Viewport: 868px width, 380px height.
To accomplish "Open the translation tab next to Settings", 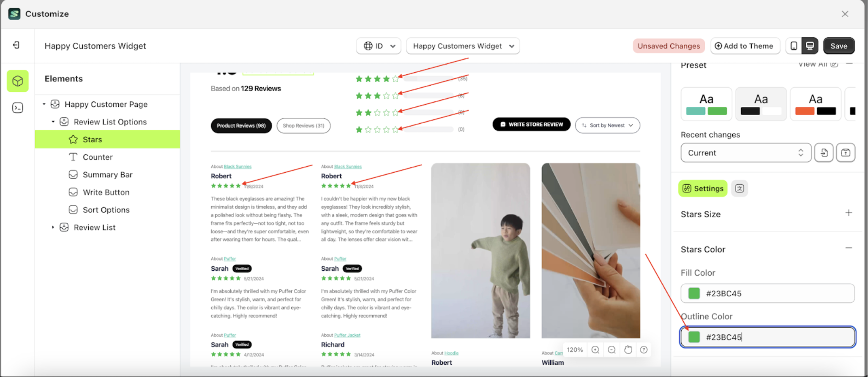I will click(740, 188).
